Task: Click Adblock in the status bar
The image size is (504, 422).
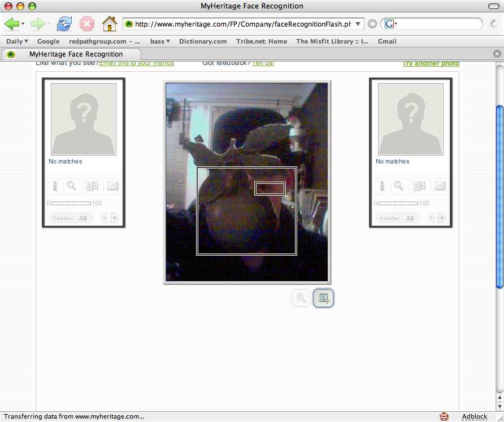Action: pyautogui.click(x=474, y=416)
